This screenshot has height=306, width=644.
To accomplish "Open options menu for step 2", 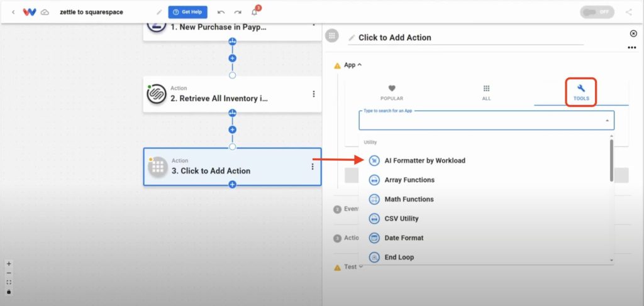I will (x=314, y=94).
